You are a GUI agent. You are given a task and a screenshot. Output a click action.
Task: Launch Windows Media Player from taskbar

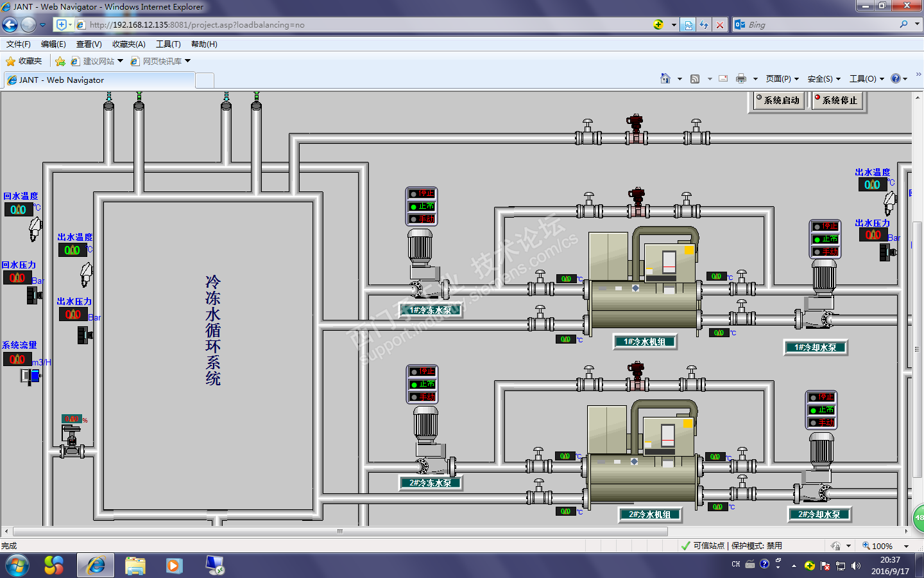(174, 566)
